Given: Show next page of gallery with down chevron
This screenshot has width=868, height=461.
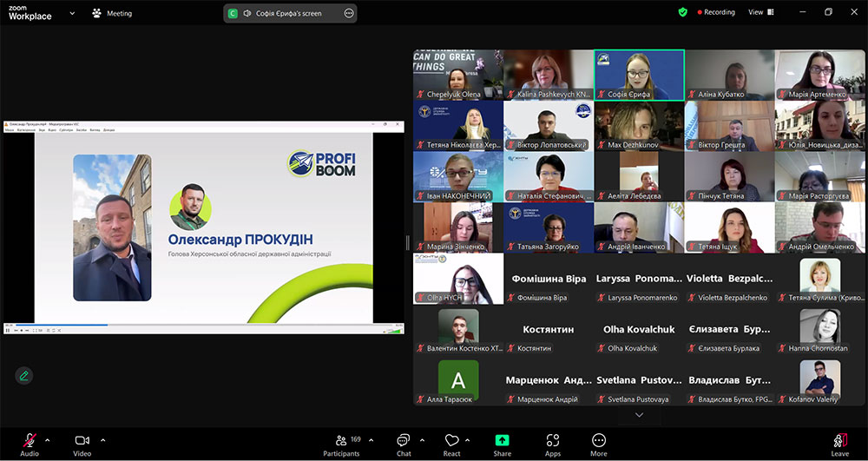Looking at the screenshot, I should 640,414.
